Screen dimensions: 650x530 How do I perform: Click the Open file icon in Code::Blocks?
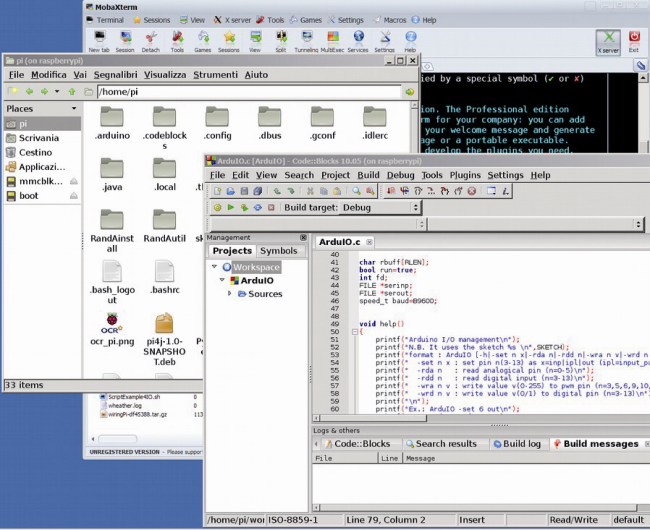pos(231,191)
